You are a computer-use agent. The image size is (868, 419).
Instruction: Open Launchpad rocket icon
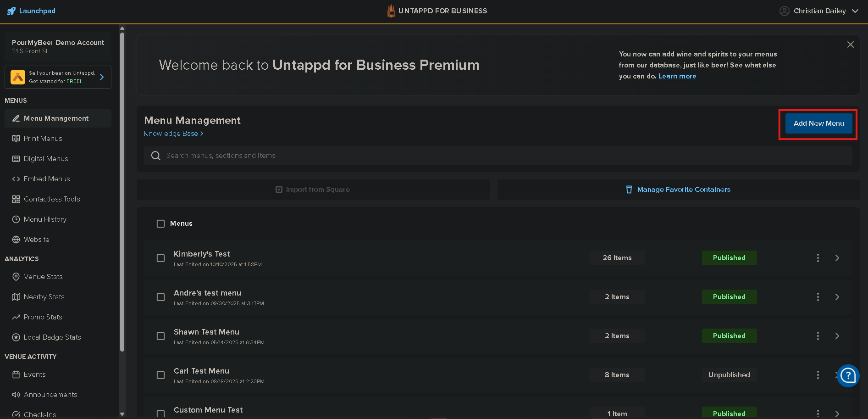(x=11, y=11)
